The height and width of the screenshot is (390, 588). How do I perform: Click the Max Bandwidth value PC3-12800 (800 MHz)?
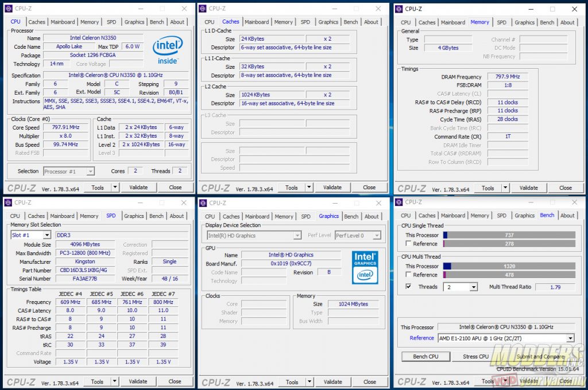pyautogui.click(x=85, y=253)
